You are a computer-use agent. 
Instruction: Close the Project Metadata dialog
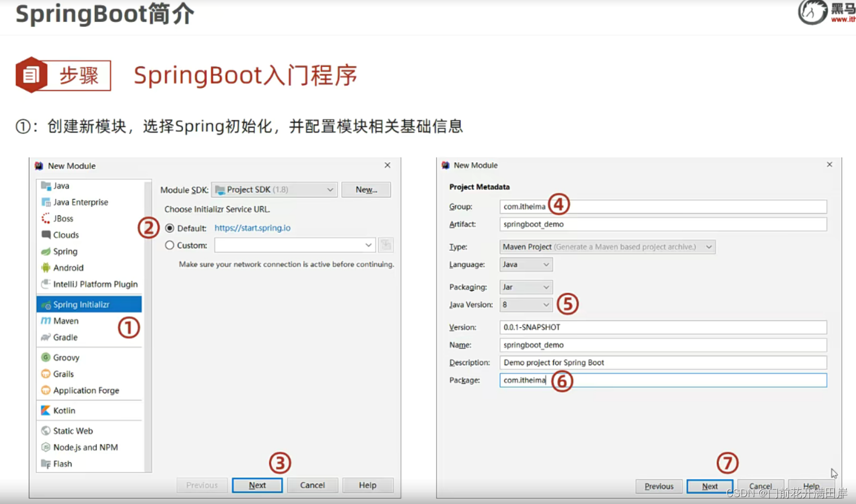[x=829, y=165]
